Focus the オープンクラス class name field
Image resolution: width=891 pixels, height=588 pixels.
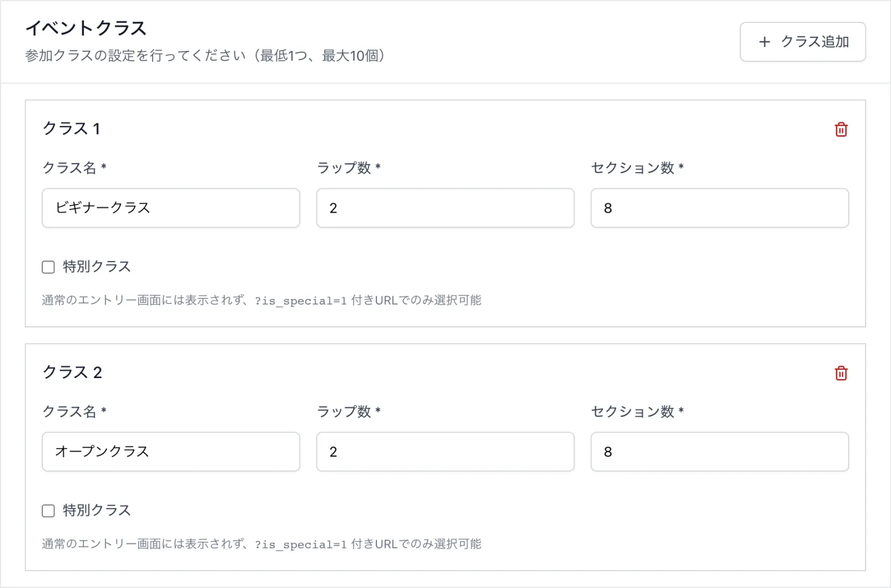[x=171, y=452]
